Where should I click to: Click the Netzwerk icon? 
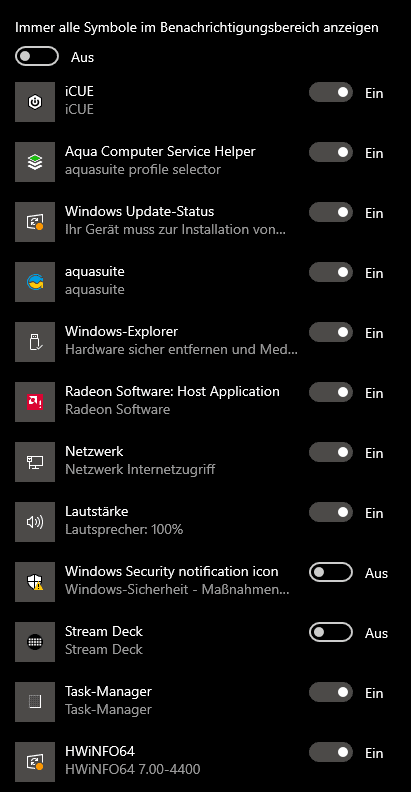[35, 462]
